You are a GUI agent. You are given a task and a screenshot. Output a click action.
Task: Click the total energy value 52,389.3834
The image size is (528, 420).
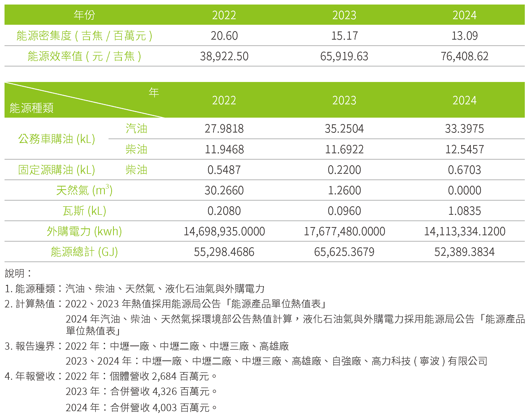pos(464,252)
